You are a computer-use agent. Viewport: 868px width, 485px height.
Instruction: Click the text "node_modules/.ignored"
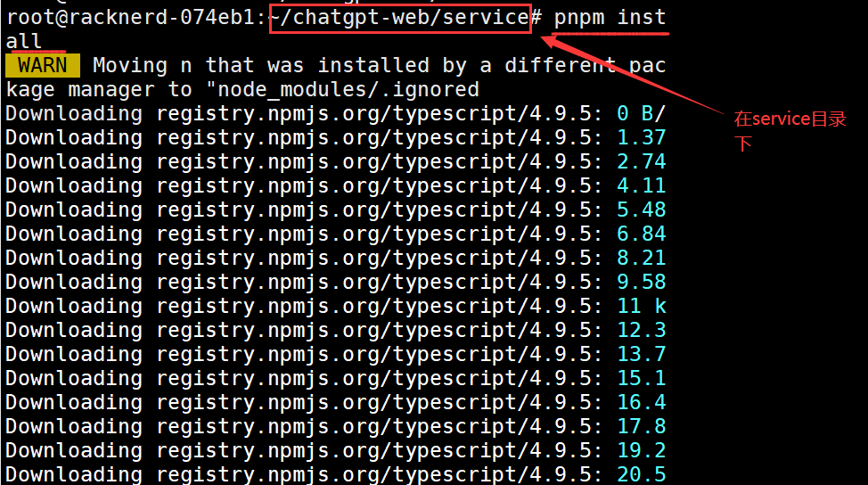[x=343, y=90]
